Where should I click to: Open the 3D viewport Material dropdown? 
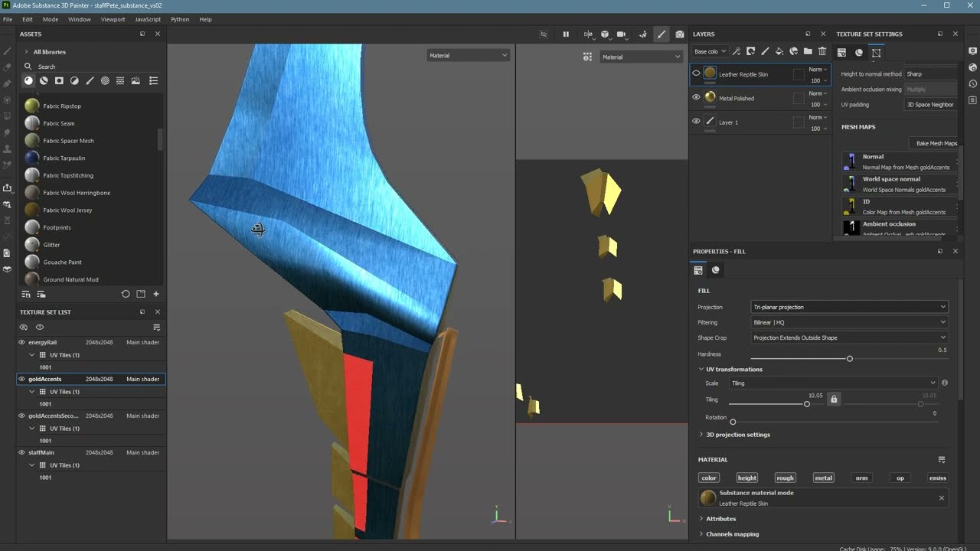[x=468, y=55]
